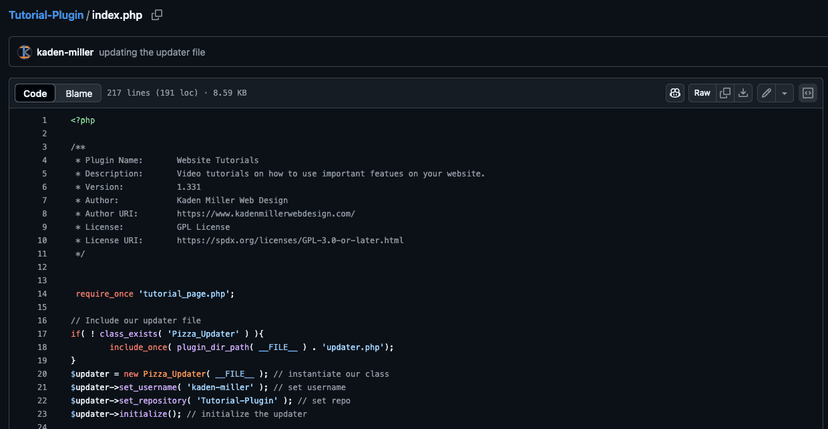Click 'require_once' keyword on line 14
The width and height of the screenshot is (828, 429).
[x=105, y=294]
